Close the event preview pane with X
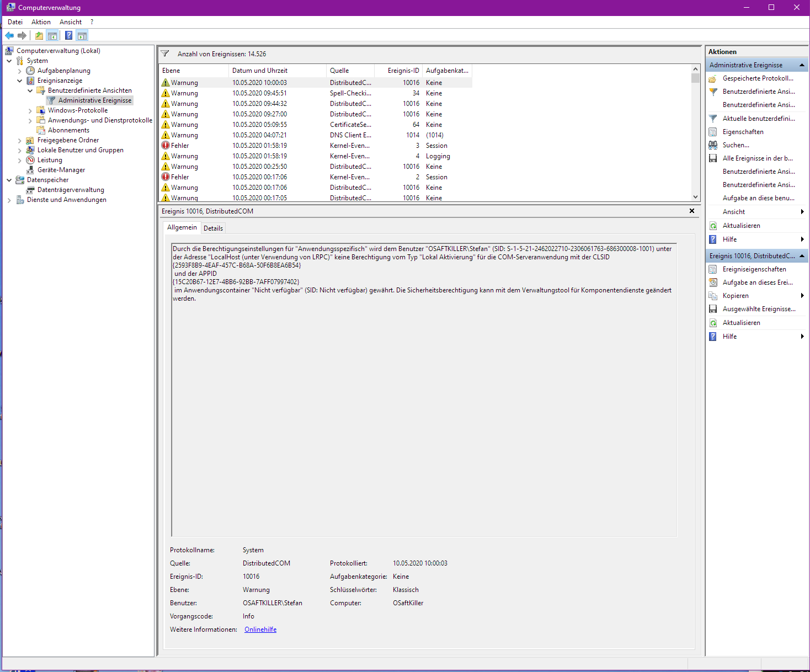 [x=692, y=211]
